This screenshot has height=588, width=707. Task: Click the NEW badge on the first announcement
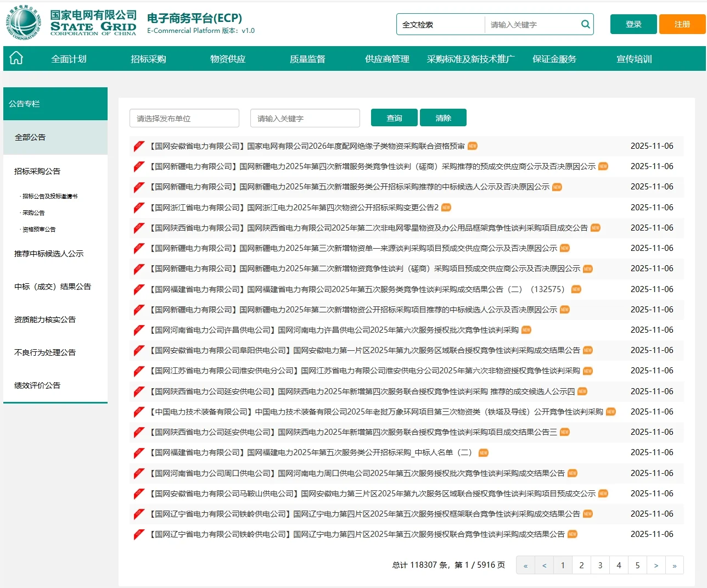point(473,146)
